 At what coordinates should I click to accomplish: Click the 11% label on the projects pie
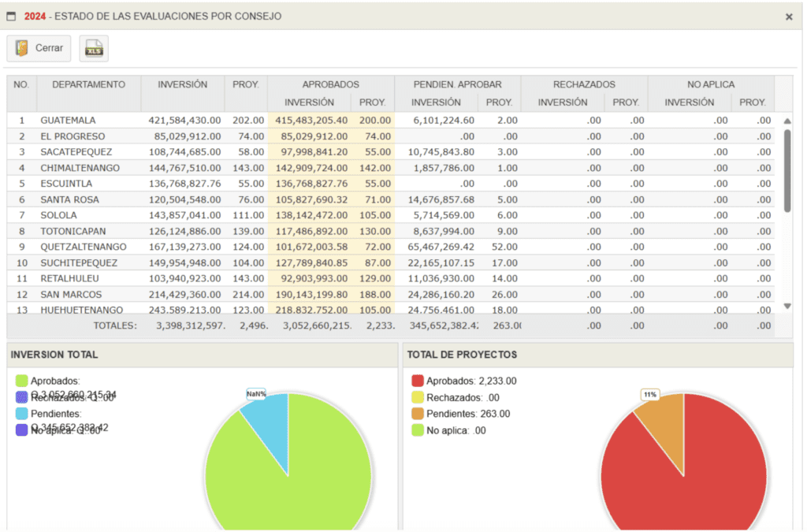649,394
